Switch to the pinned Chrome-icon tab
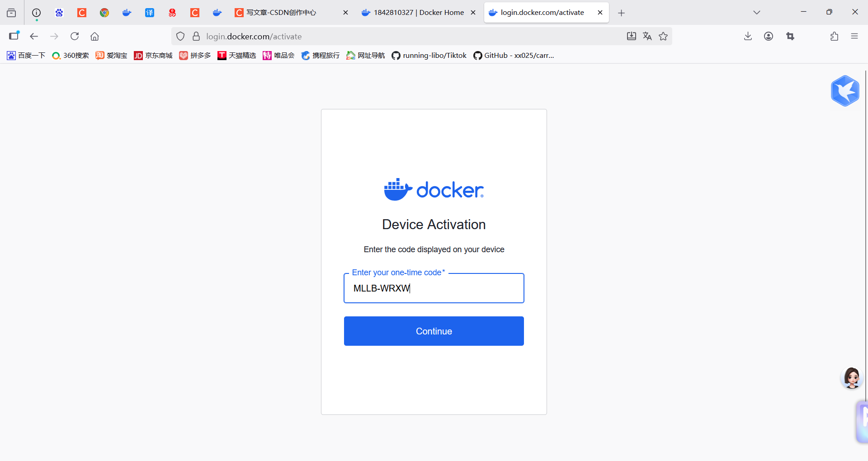Image resolution: width=868 pixels, height=461 pixels. click(x=104, y=13)
